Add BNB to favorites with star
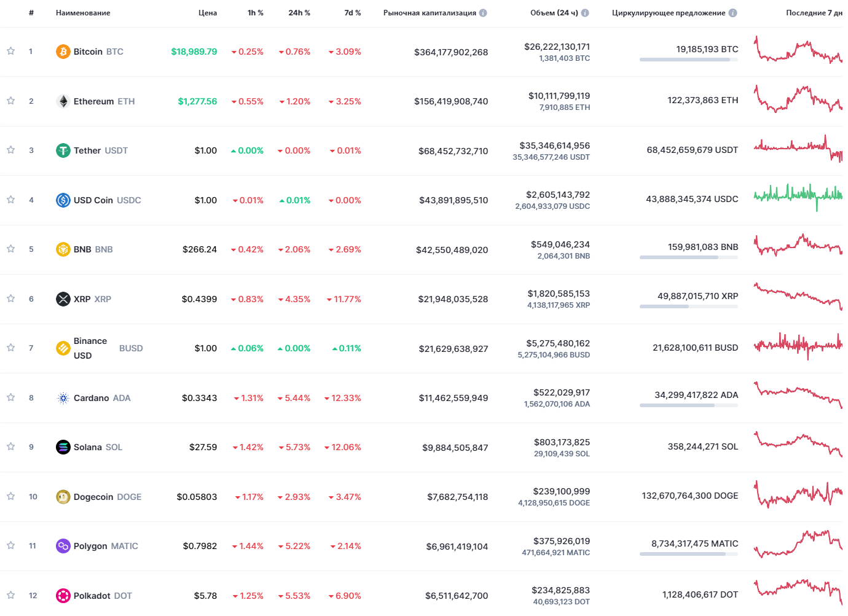This screenshot has height=616, width=848. coord(10,249)
